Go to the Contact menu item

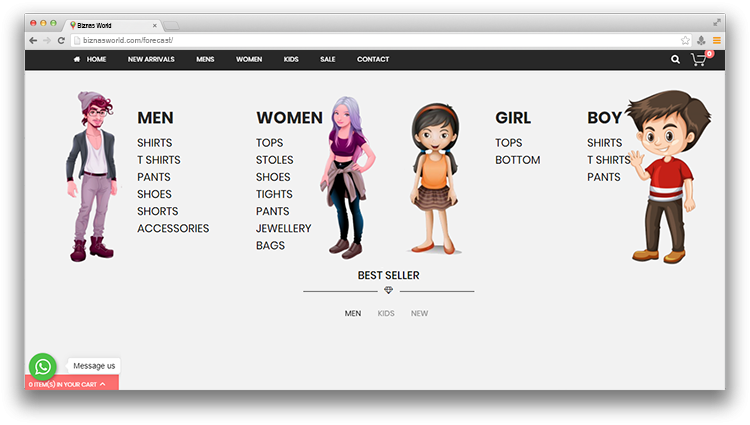click(x=373, y=60)
